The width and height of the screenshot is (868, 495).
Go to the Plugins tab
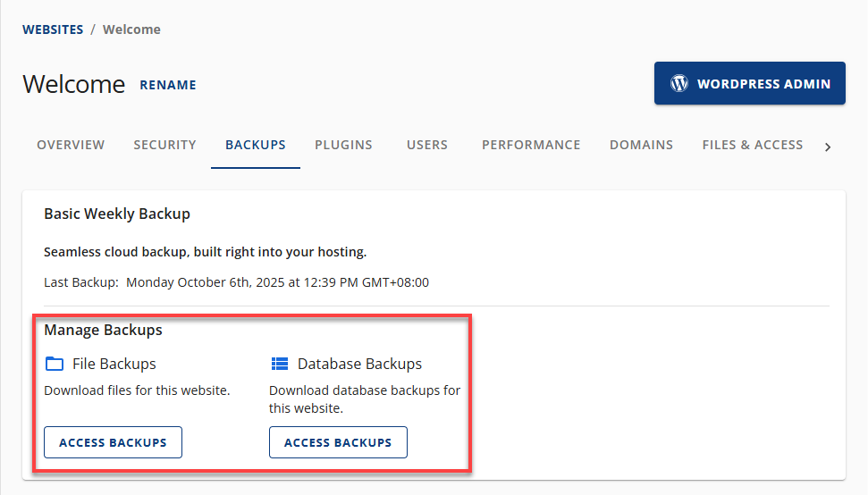pyautogui.click(x=343, y=145)
